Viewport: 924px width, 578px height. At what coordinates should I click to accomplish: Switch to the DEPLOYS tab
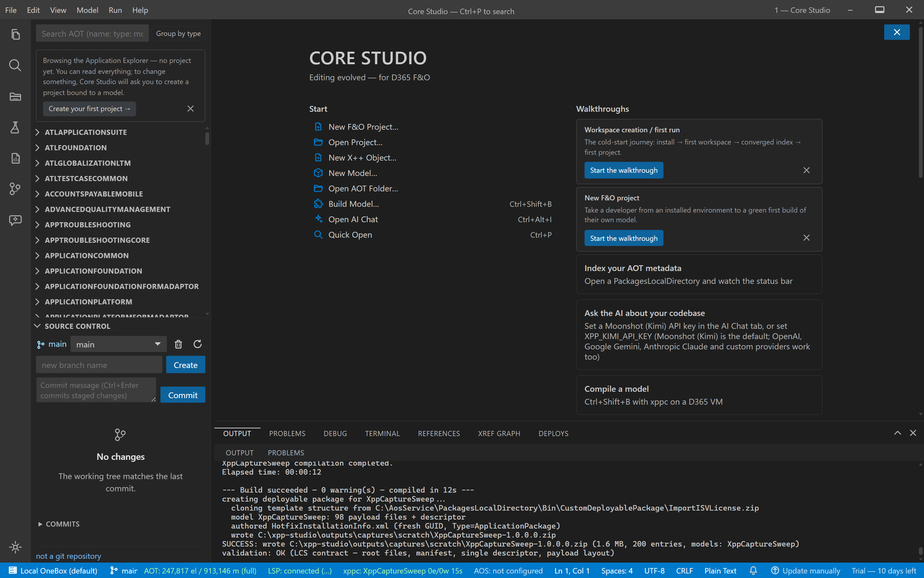tap(553, 433)
